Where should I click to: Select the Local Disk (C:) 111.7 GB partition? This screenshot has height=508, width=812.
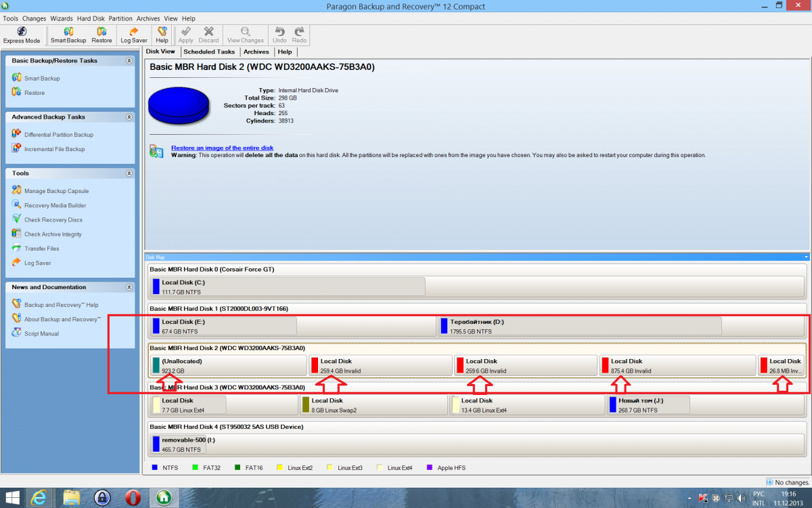point(288,287)
